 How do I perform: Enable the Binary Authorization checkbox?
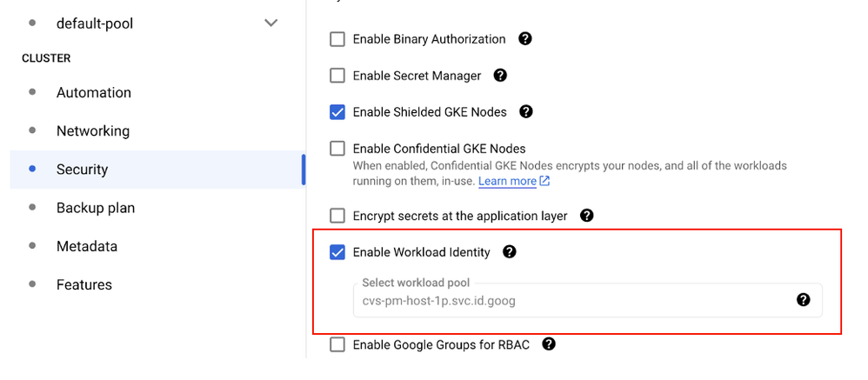pyautogui.click(x=337, y=39)
